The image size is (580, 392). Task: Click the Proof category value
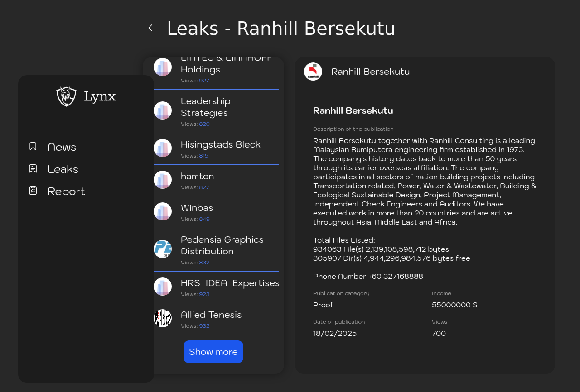[323, 305]
